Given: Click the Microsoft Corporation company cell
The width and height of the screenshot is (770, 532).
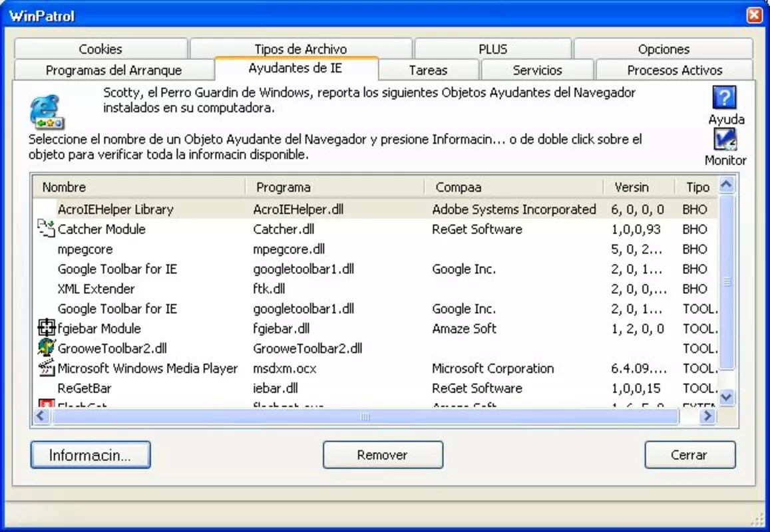Looking at the screenshot, I should 492,368.
